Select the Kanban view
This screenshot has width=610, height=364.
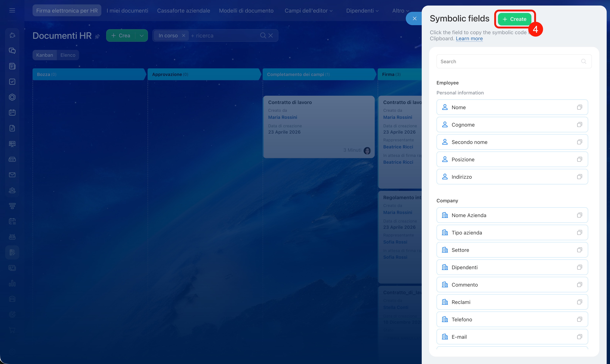click(44, 55)
